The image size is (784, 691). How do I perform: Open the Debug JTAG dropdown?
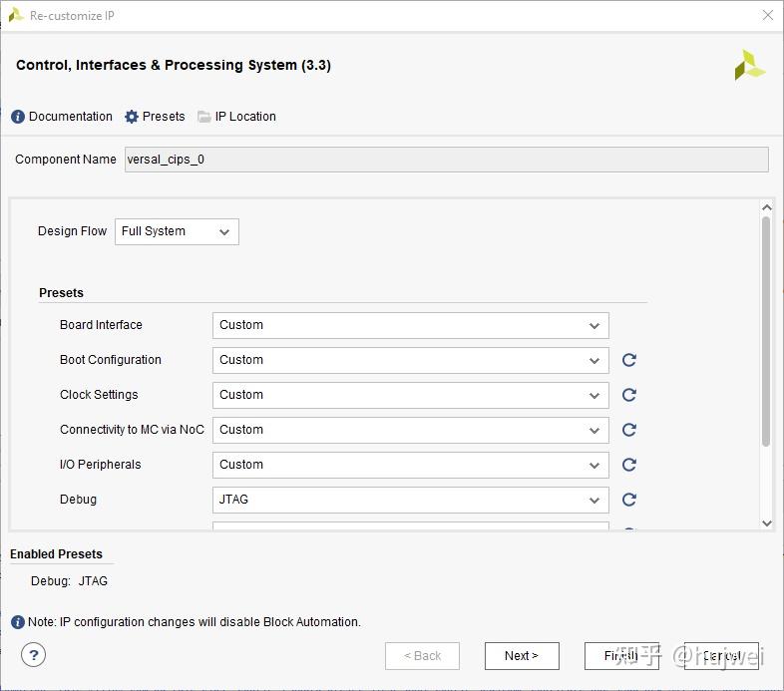(x=410, y=500)
